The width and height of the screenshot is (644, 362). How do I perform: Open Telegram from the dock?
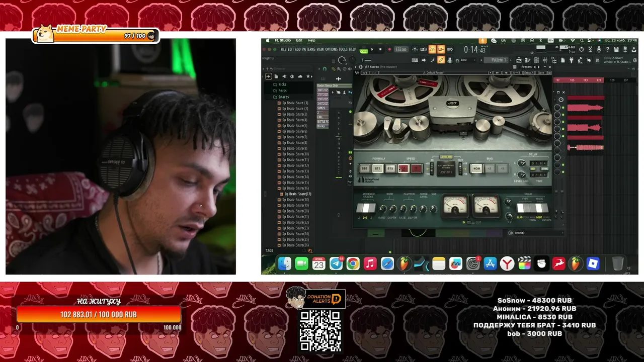pyautogui.click(x=336, y=263)
